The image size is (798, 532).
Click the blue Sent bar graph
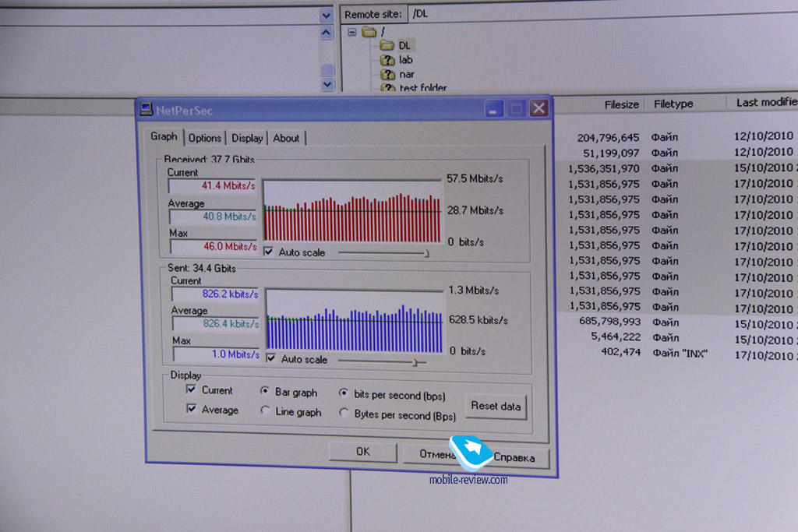pos(355,320)
